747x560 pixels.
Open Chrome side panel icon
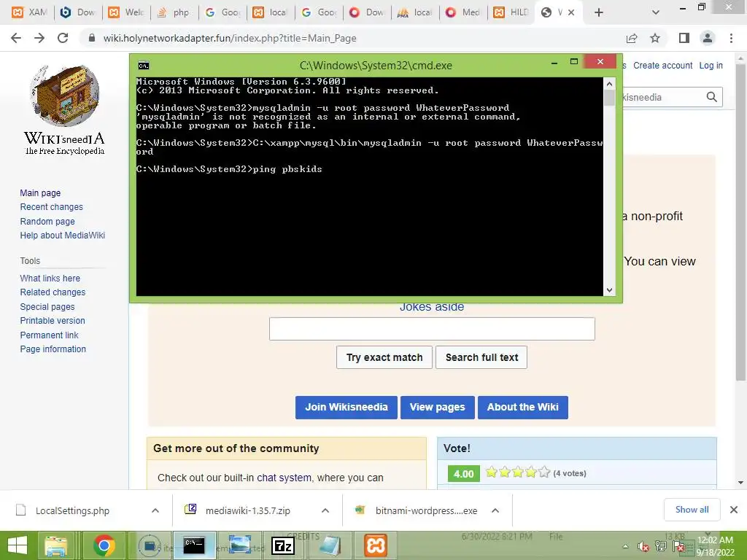point(684,38)
